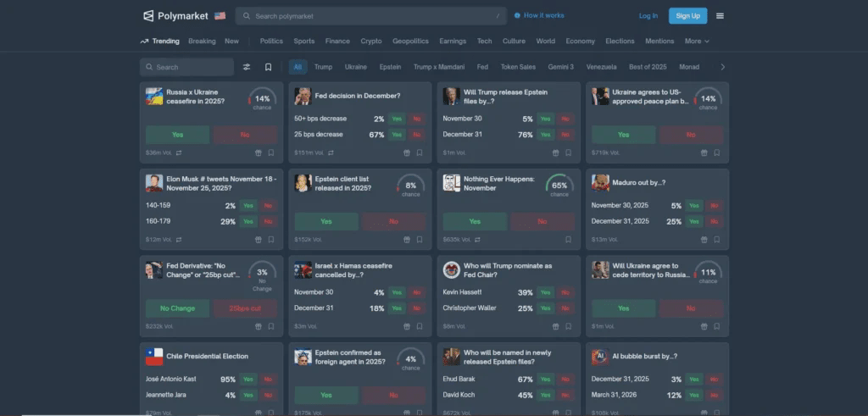The width and height of the screenshot is (868, 416).
Task: Open the Crypto category
Action: [371, 42]
